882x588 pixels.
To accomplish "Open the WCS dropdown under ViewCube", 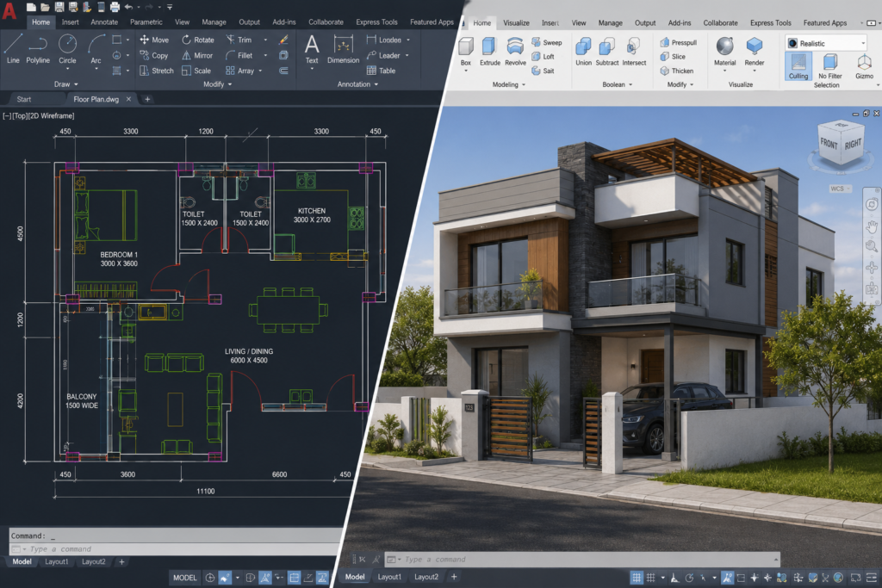I will pos(840,189).
